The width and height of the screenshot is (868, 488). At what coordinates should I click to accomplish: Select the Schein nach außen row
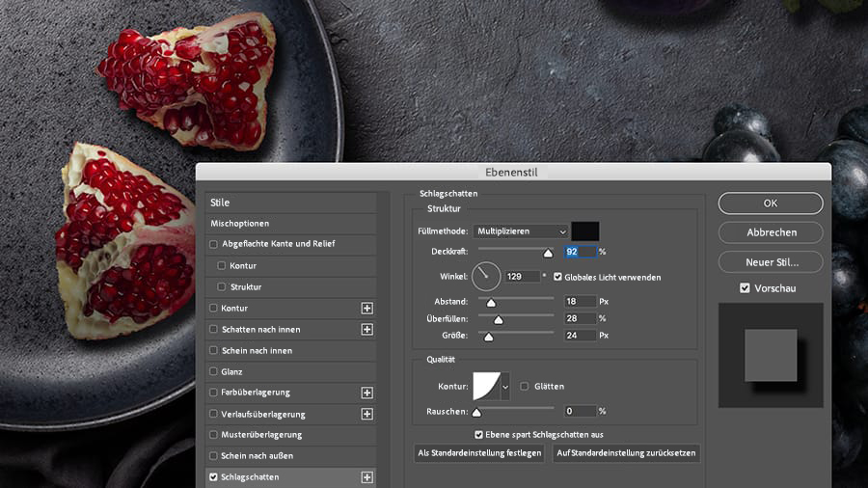click(290, 456)
